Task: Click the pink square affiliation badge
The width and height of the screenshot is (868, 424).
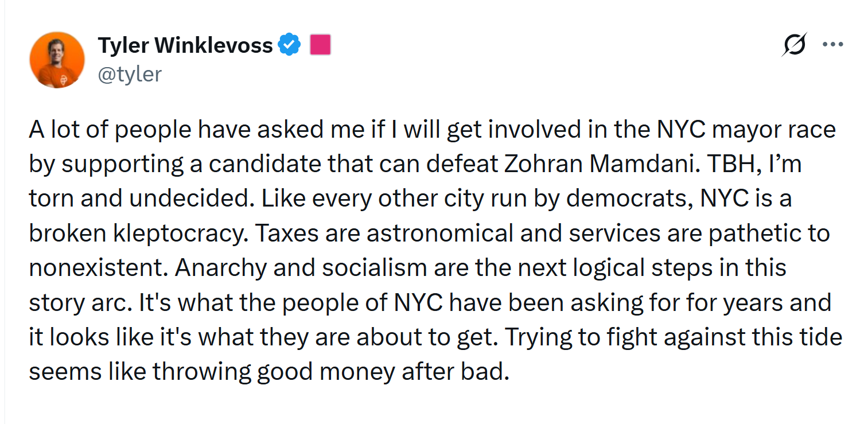Action: [320, 45]
